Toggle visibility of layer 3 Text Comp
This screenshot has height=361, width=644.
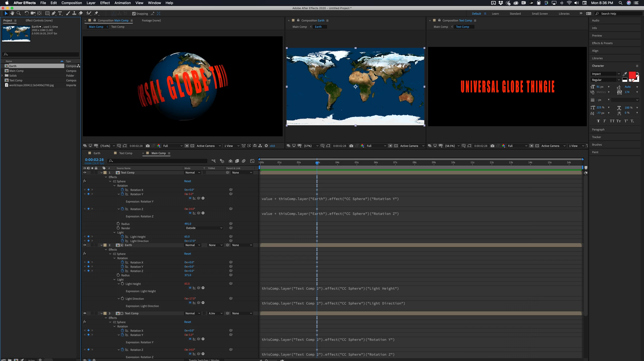[85, 313]
